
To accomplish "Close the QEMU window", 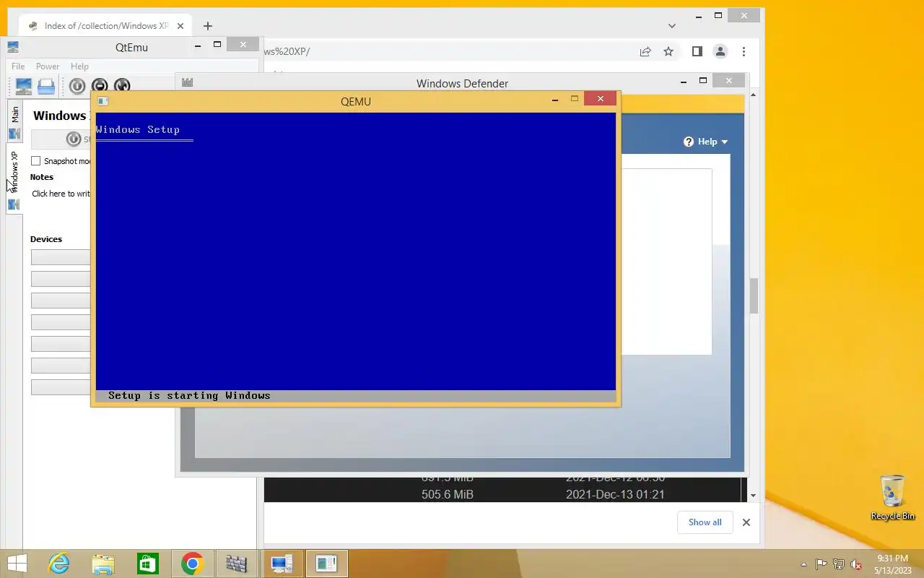I will (x=601, y=99).
